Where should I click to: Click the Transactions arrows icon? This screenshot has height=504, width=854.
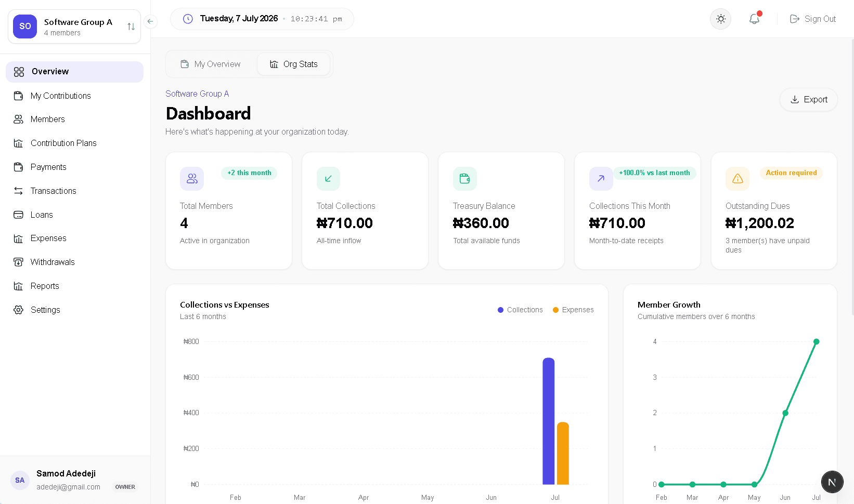point(18,191)
